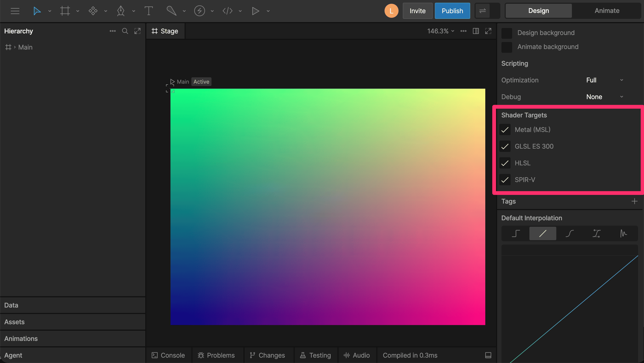The width and height of the screenshot is (644, 363).
Task: Switch to Animate mode tab
Action: pos(607,11)
